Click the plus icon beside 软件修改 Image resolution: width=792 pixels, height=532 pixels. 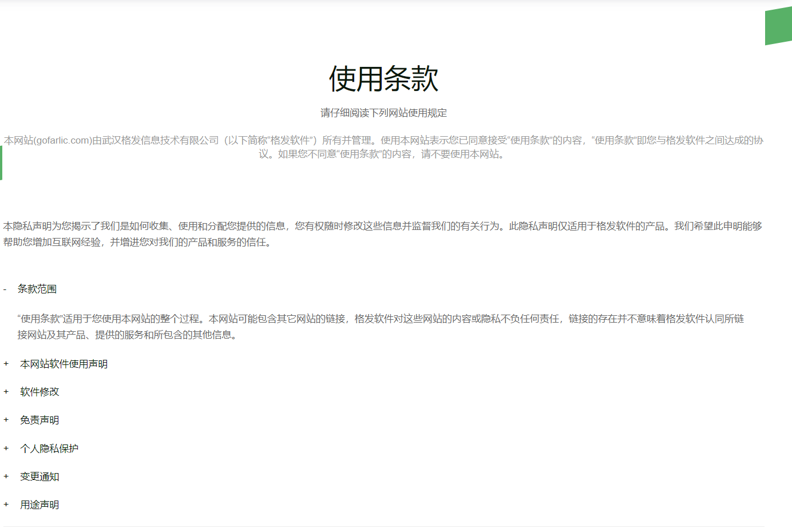pyautogui.click(x=6, y=391)
